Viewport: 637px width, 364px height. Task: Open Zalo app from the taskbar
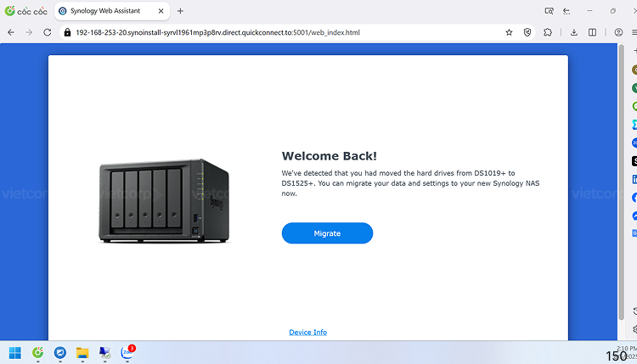coord(127,352)
